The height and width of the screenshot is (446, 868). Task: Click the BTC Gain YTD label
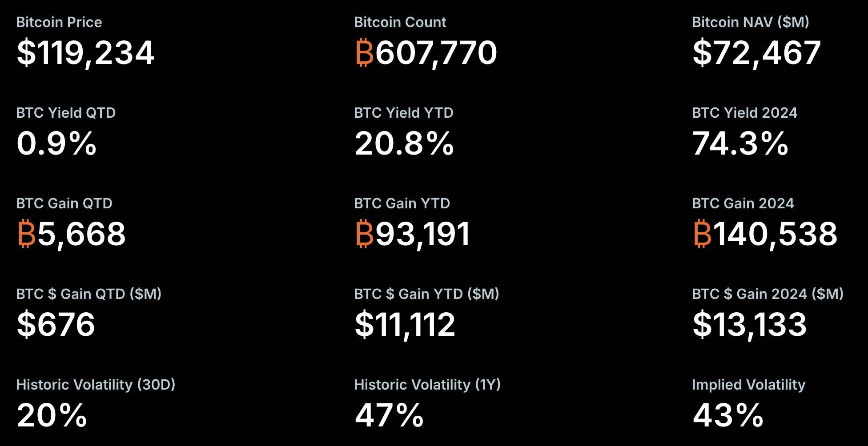click(402, 203)
